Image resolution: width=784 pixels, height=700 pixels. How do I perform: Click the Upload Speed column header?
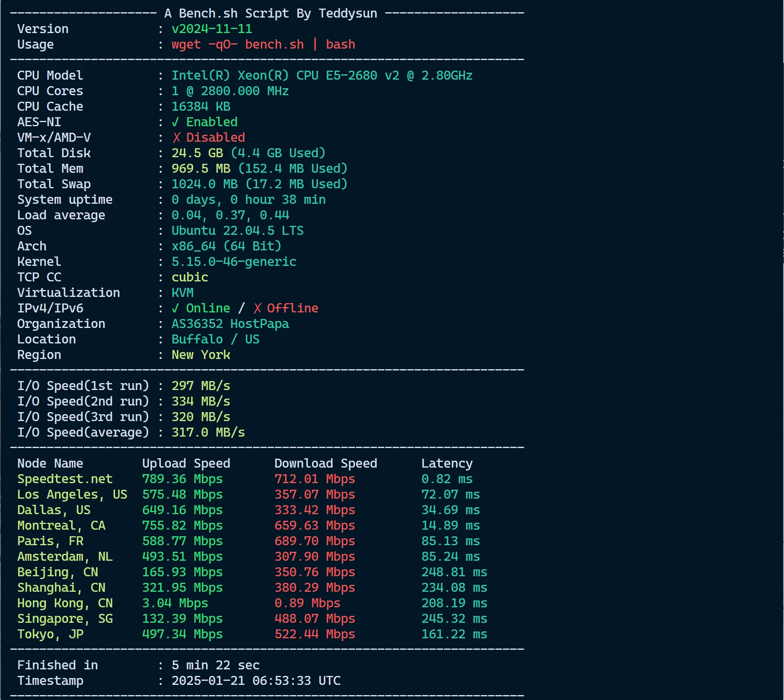pyautogui.click(x=186, y=464)
